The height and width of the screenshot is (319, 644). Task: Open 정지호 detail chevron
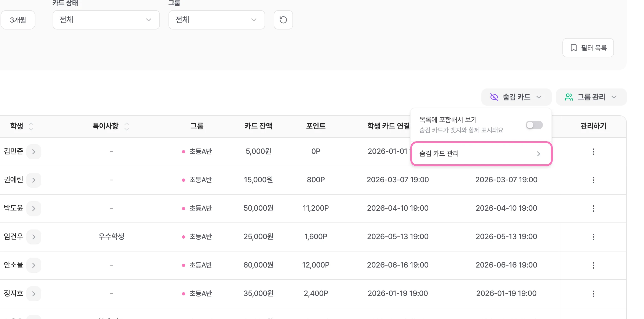click(34, 294)
